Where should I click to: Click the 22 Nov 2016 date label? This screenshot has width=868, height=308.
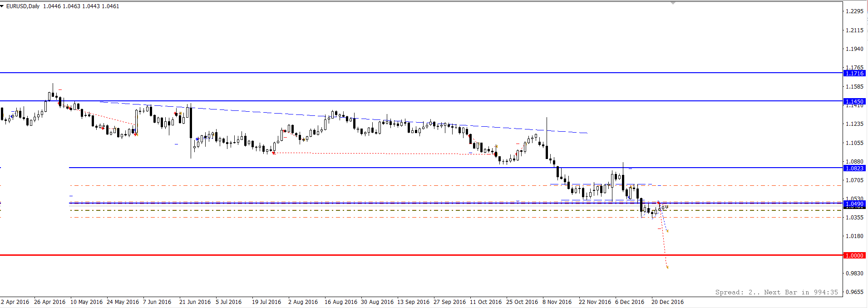[x=595, y=302]
